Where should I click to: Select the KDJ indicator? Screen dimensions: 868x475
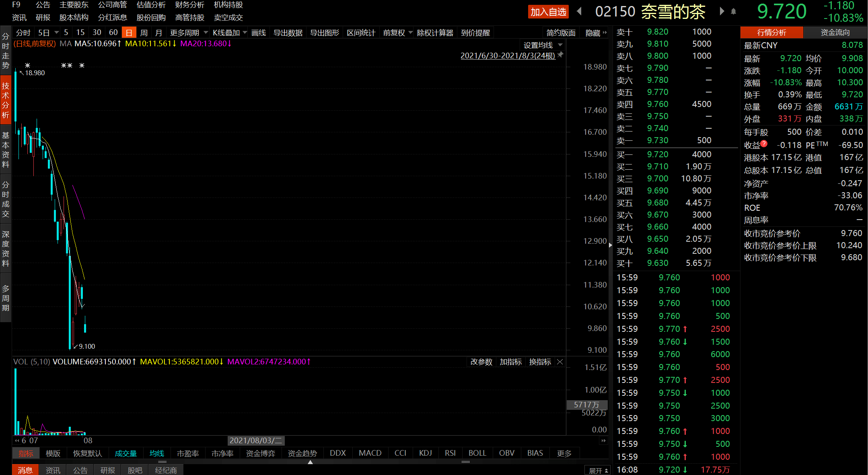(426, 453)
